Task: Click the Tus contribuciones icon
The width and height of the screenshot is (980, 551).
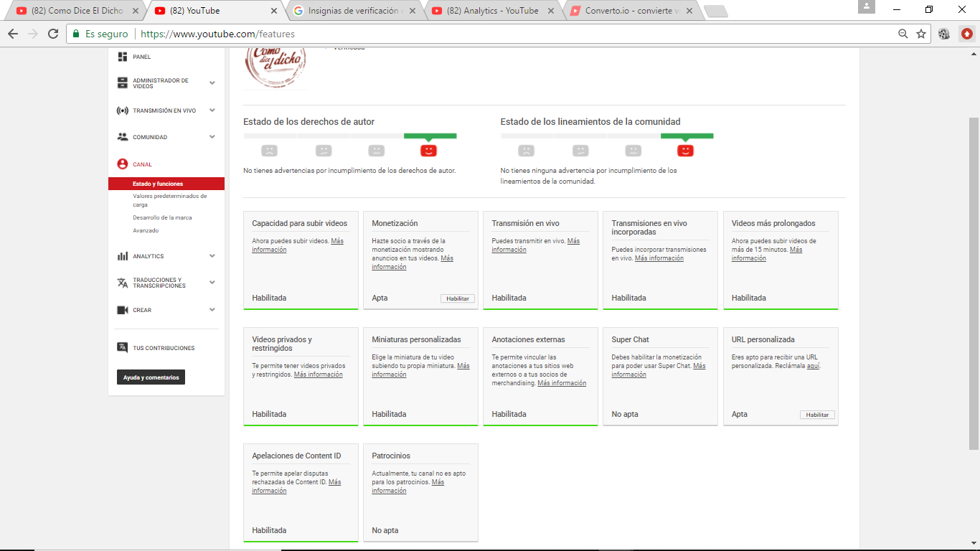Action: coord(123,348)
